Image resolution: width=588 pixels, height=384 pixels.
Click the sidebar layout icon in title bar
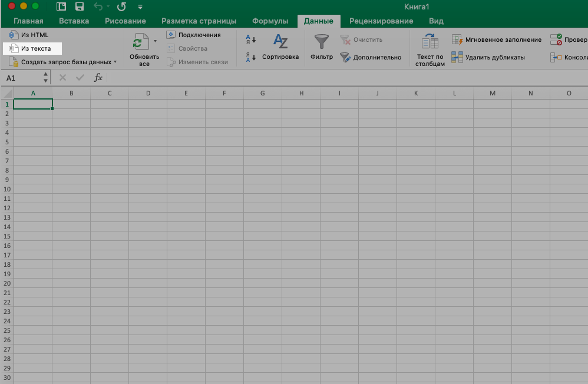[x=61, y=6]
